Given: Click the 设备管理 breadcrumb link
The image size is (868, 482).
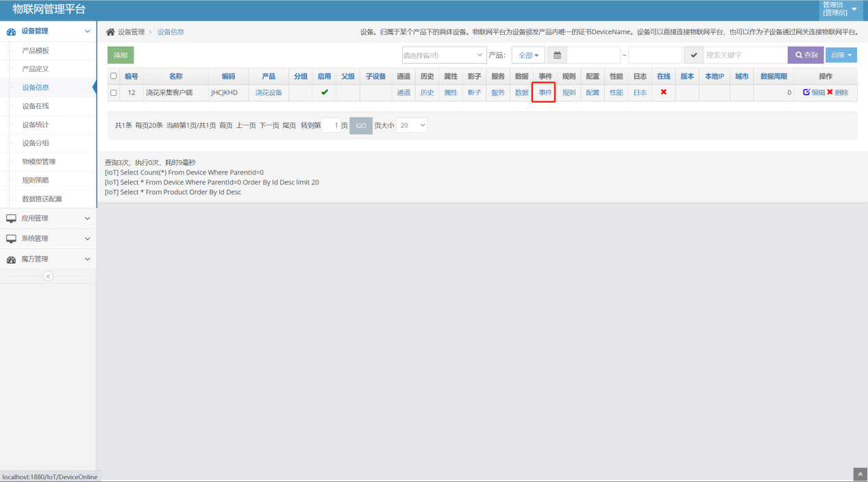Looking at the screenshot, I should tap(131, 32).
